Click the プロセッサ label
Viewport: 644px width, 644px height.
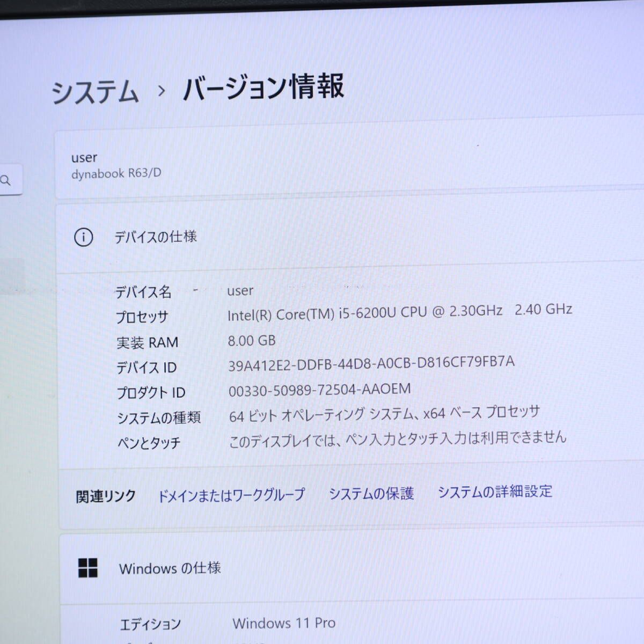(142, 317)
